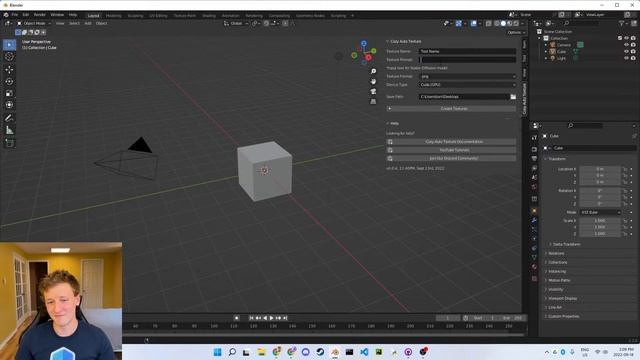This screenshot has width=640, height=360.
Task: Click the Blender logo menu icon
Action: tap(6, 15)
